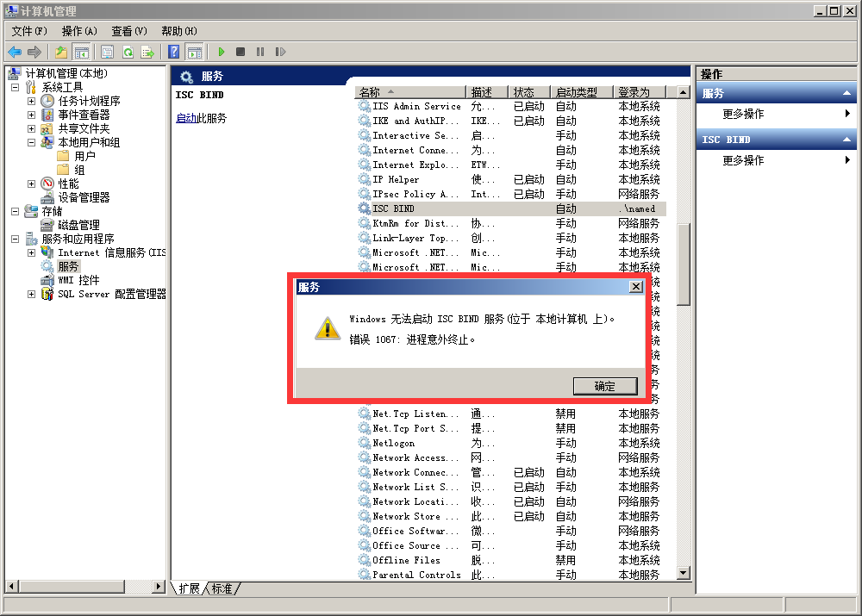Screen dimensions: 862x616
Task: Click the Properties toolbar icon
Action: click(x=107, y=53)
